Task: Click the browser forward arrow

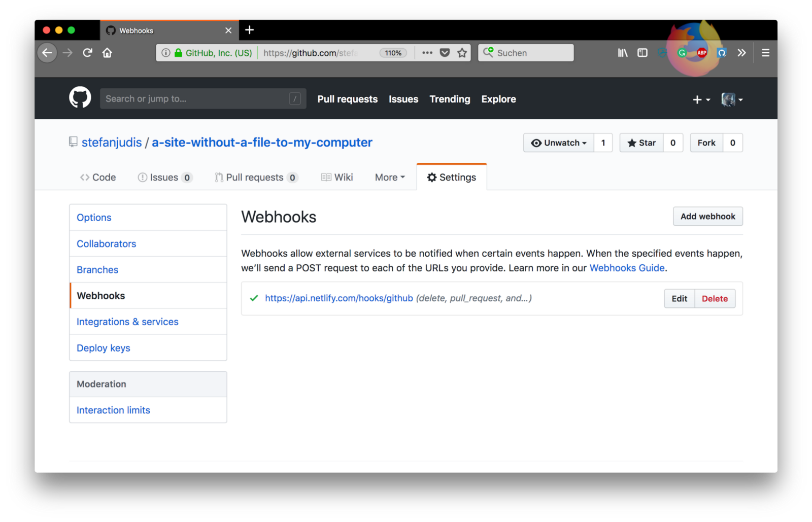Action: (67, 53)
